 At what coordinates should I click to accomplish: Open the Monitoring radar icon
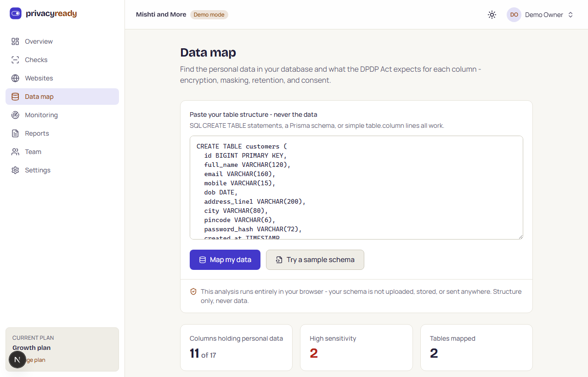(x=15, y=115)
